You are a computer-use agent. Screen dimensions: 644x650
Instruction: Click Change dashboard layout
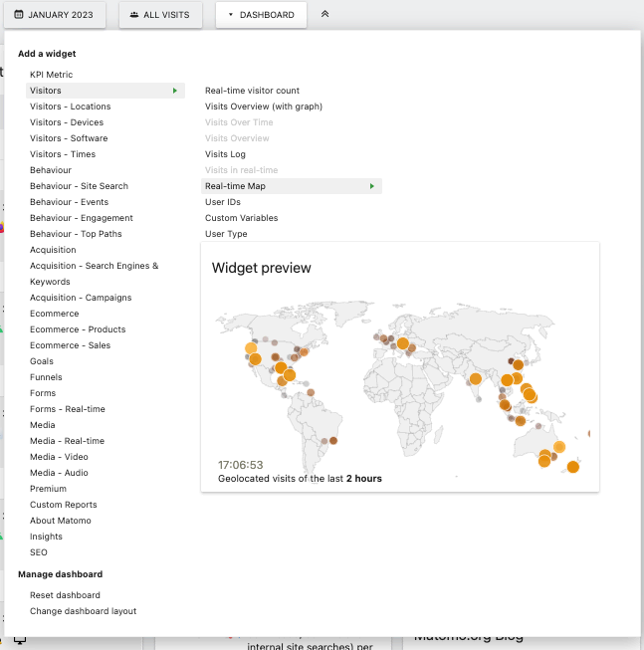(x=83, y=611)
